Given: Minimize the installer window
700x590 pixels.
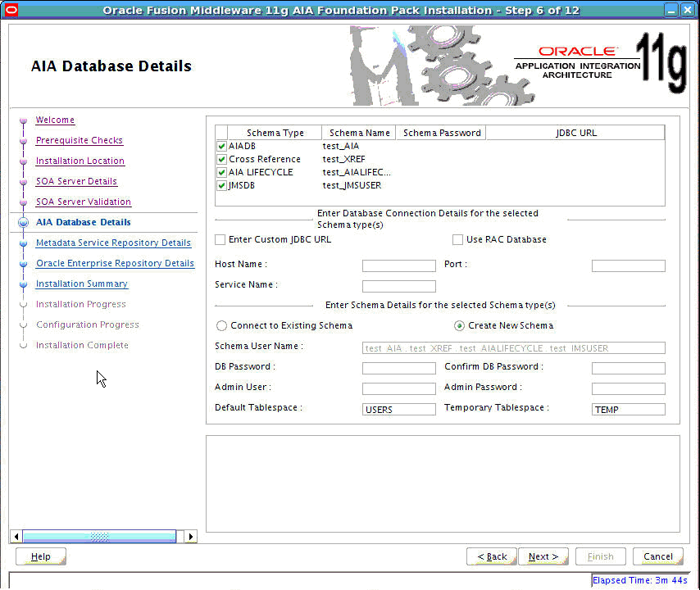Looking at the screenshot, I should point(671,10).
